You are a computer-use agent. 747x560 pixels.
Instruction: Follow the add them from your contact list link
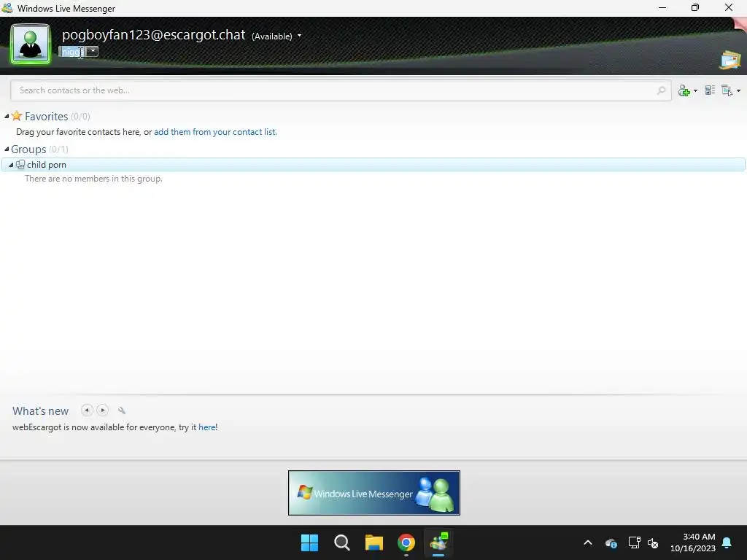(x=215, y=132)
